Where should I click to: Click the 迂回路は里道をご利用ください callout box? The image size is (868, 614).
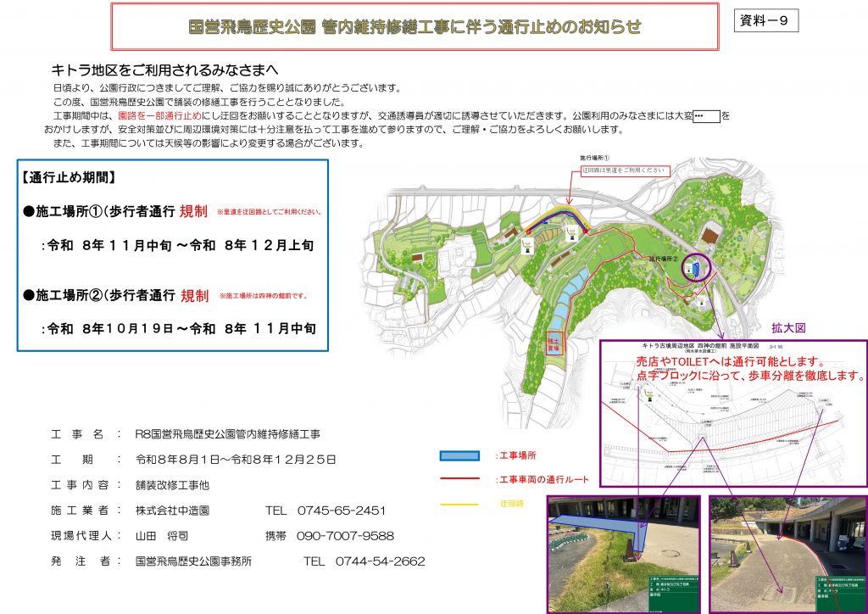click(625, 170)
